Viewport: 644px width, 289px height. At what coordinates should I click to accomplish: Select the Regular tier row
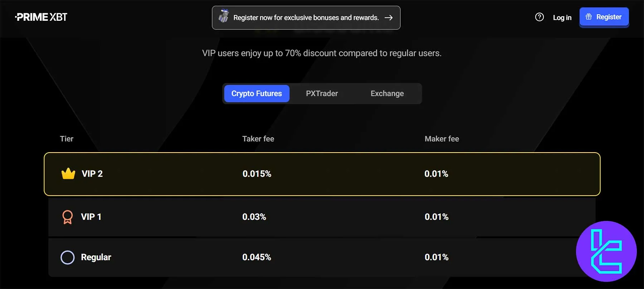[x=322, y=257]
